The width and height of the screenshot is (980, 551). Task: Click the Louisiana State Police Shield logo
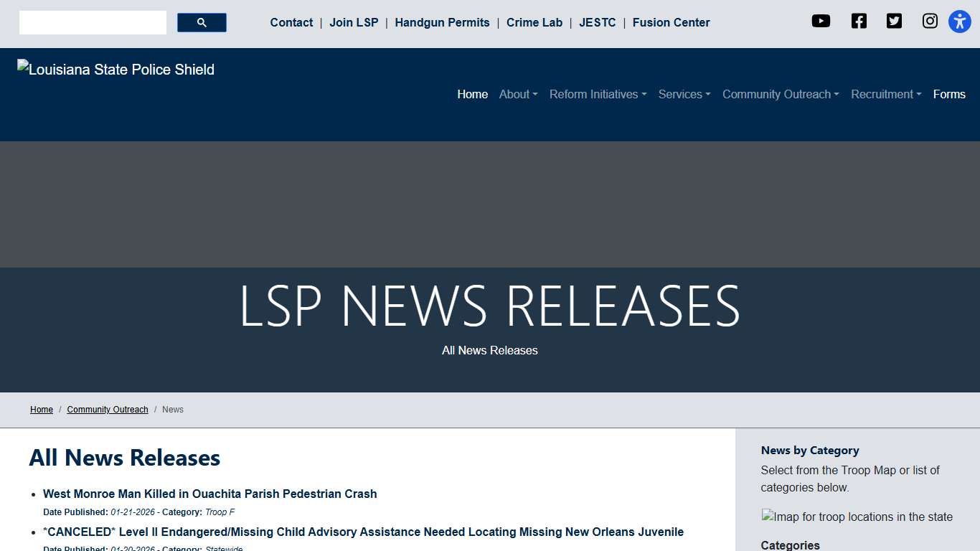116,69
